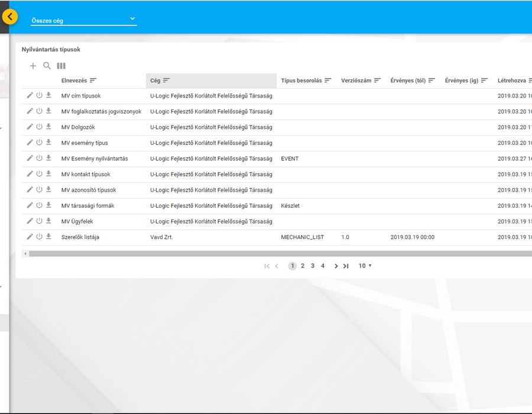
Task: Toggle power status of MV kontakt típusok
Action: click(40, 174)
